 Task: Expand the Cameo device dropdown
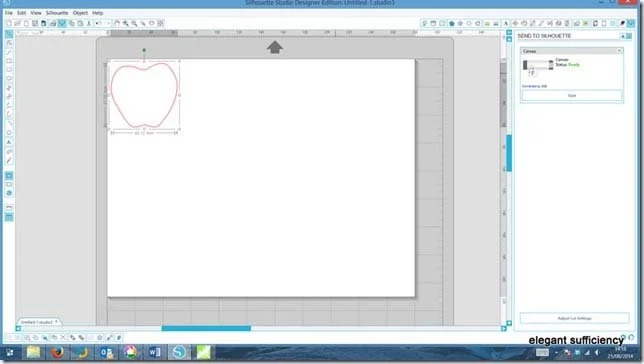571,51
